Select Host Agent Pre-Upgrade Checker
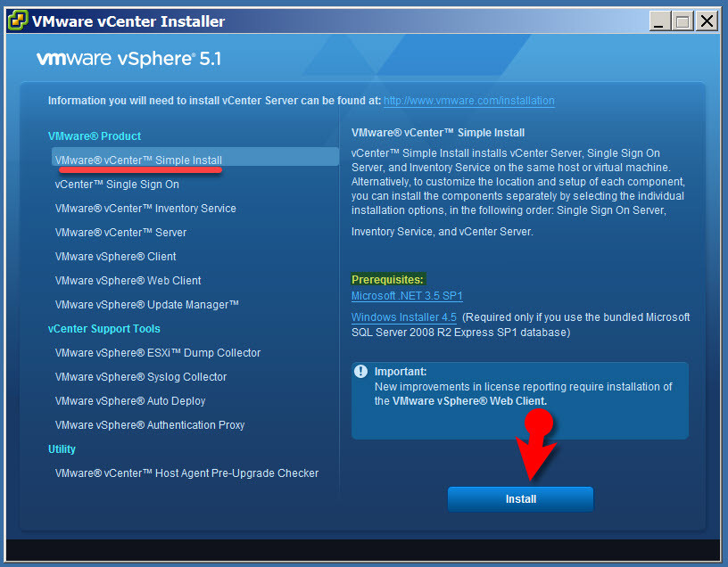 (186, 473)
